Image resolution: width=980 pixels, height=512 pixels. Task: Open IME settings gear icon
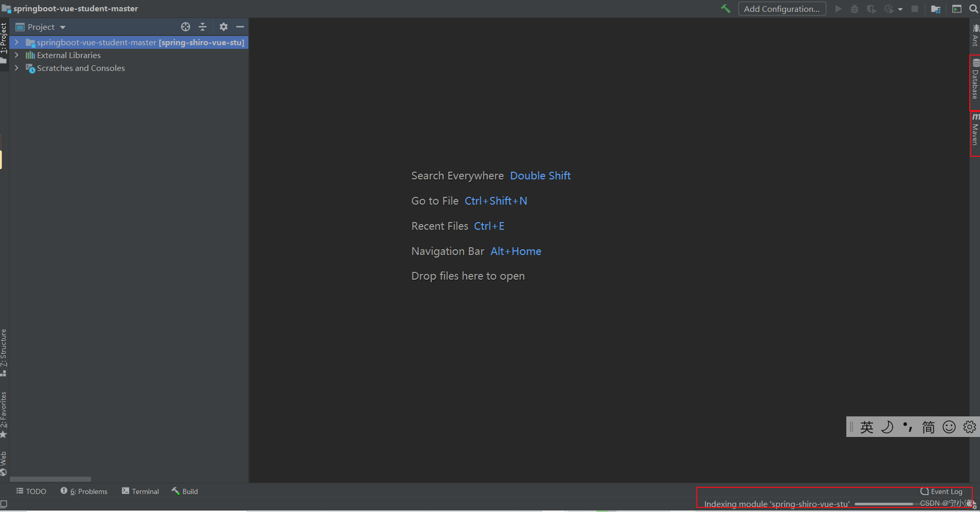pos(970,427)
